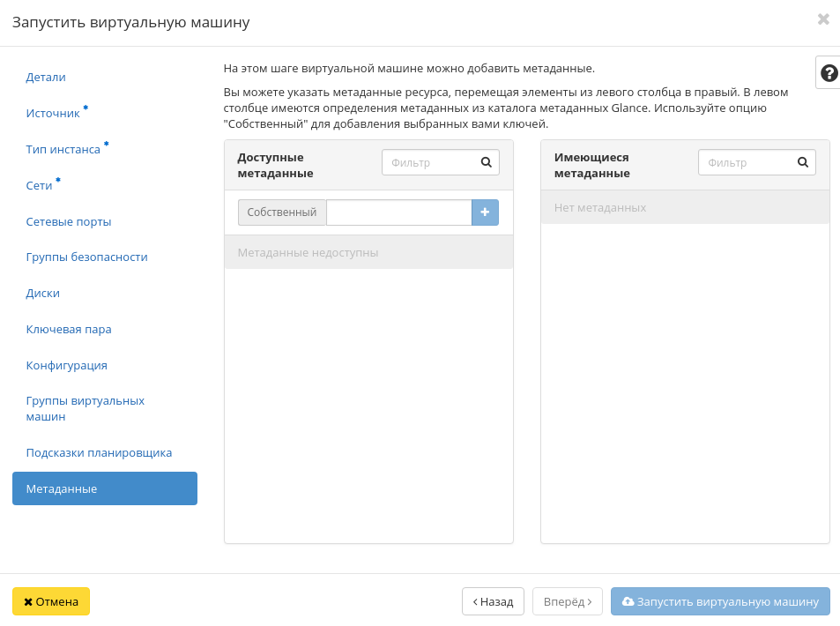The height and width of the screenshot is (626, 840).
Task: Open the Диски step
Action: pos(43,294)
